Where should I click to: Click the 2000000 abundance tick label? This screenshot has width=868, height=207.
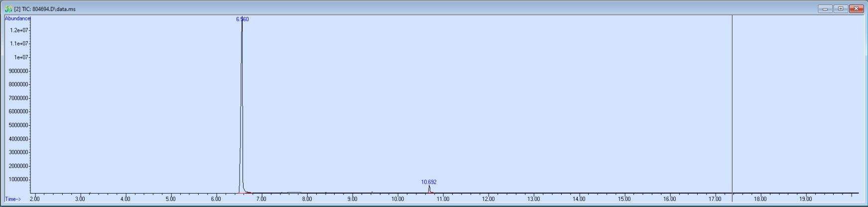click(18, 166)
